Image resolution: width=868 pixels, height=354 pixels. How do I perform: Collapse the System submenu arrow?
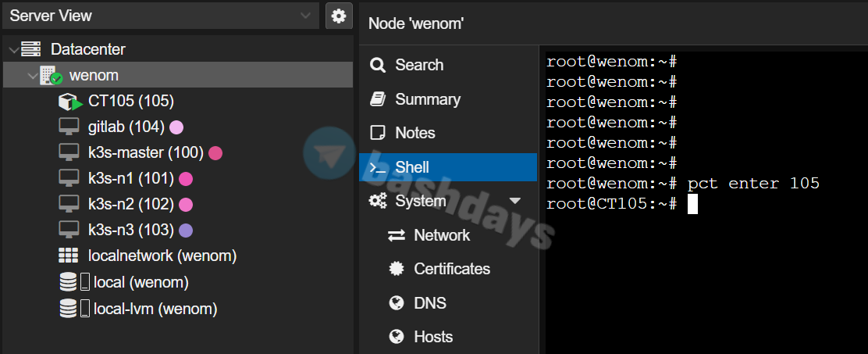point(514,201)
